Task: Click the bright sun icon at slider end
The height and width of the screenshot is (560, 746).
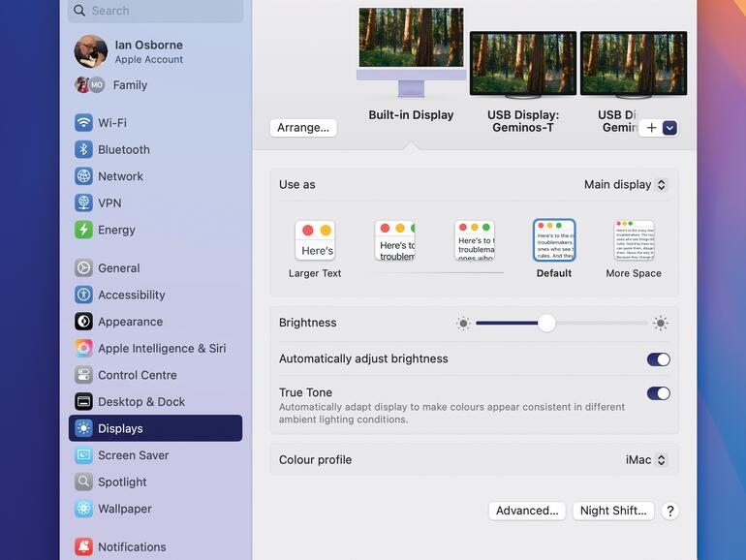Action: 661,323
